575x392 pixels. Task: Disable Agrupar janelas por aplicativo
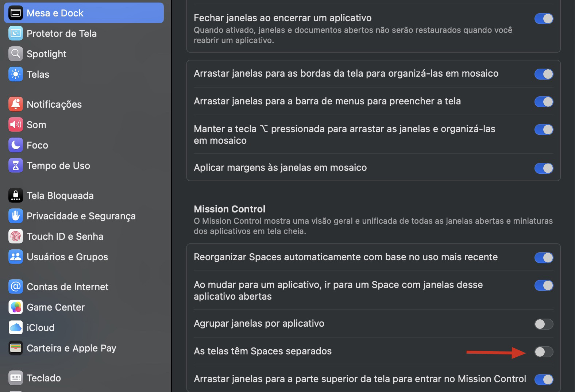[543, 323]
